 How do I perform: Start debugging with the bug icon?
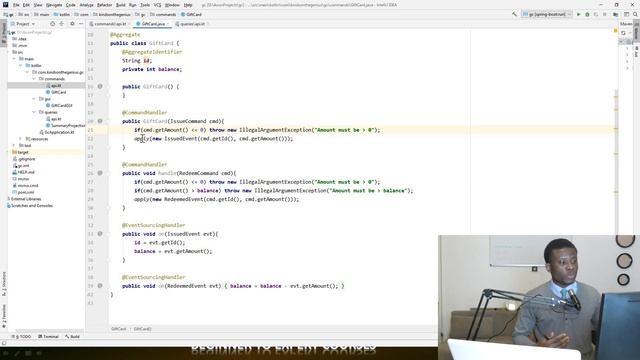[587, 14]
